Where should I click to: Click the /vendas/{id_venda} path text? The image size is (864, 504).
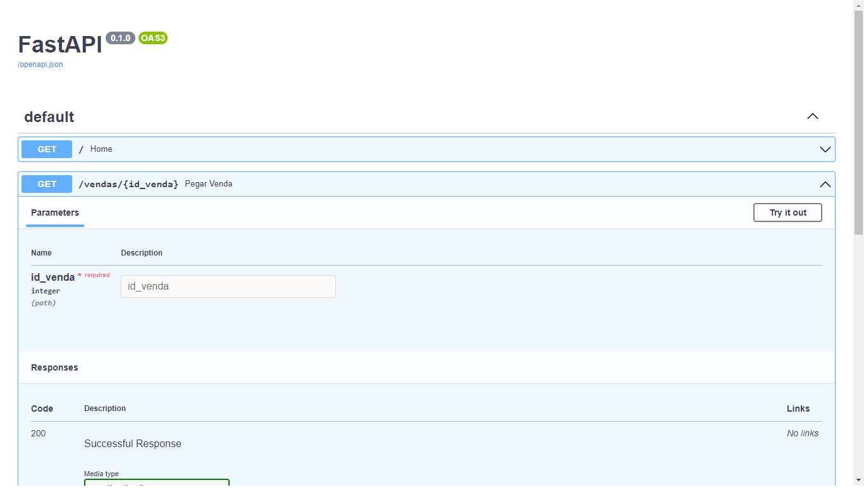128,184
